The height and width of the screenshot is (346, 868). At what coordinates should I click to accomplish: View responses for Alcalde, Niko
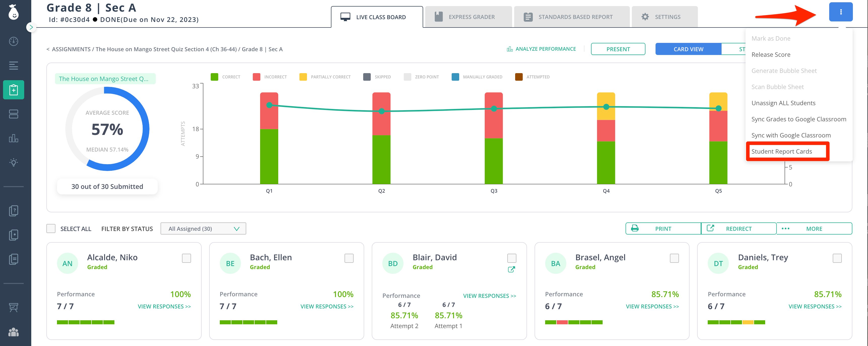[164, 307]
